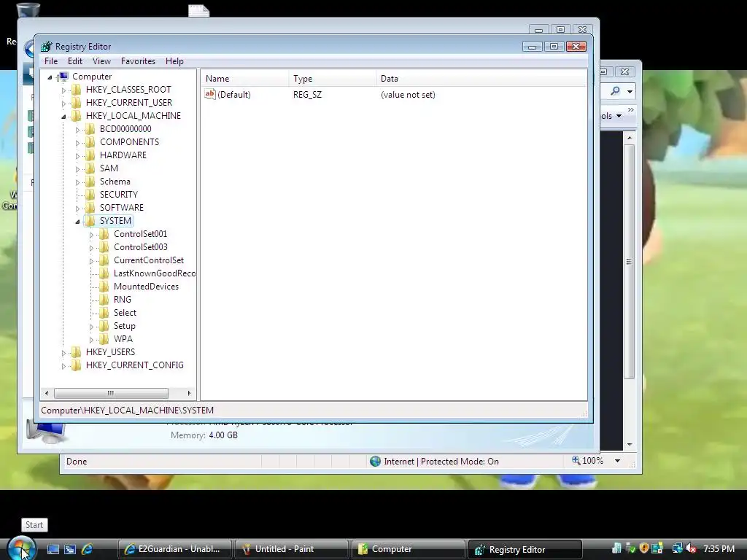The image size is (747, 560).
Task: Open the File menu
Action: (51, 61)
